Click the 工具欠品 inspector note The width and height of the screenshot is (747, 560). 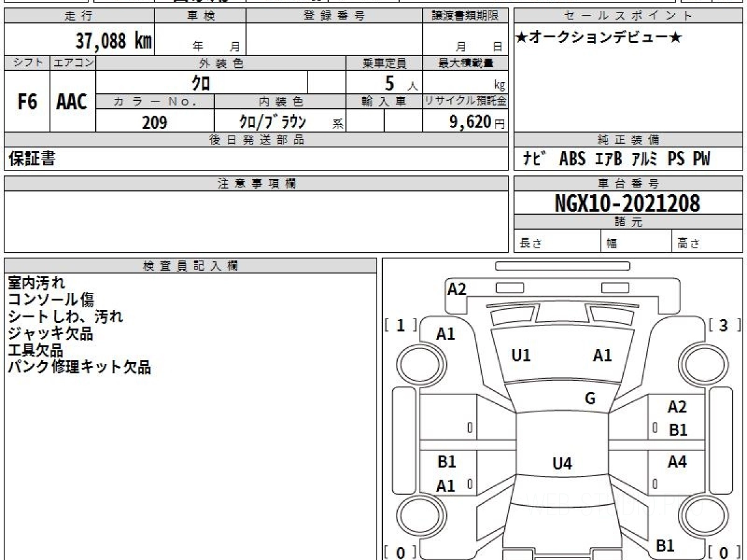click(35, 350)
